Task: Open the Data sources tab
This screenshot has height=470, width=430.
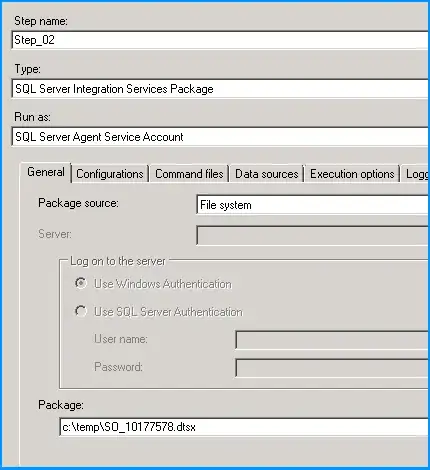Action: click(x=267, y=174)
